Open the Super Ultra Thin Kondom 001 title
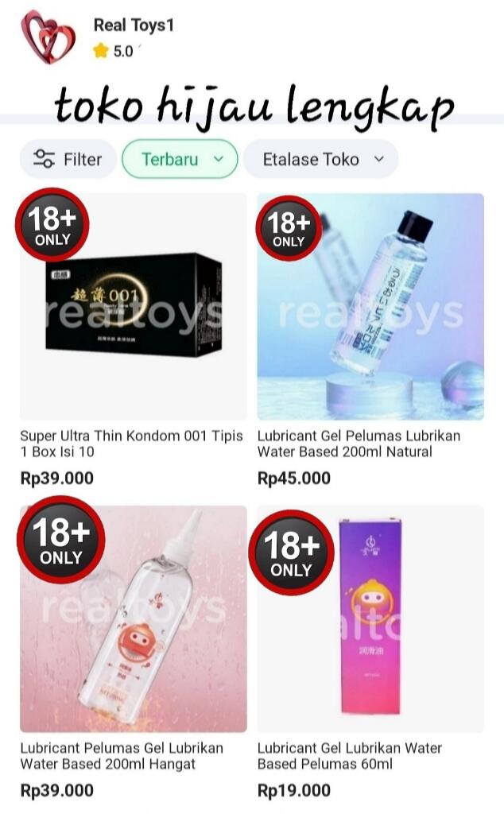504x814 pixels. point(131,444)
